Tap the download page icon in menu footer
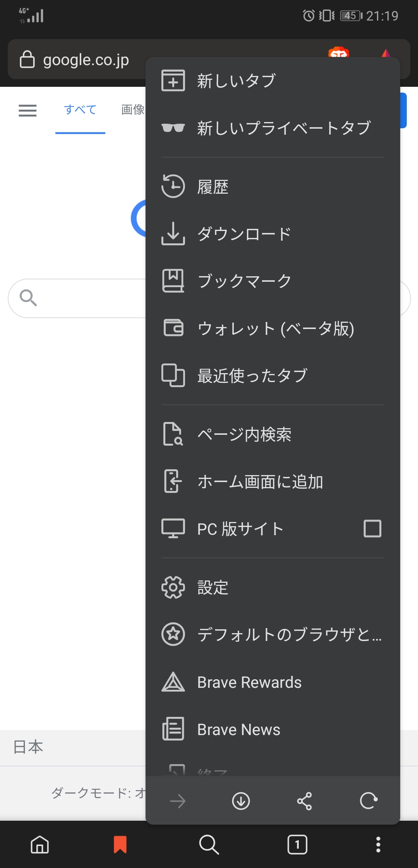The height and width of the screenshot is (868, 418). click(x=241, y=801)
